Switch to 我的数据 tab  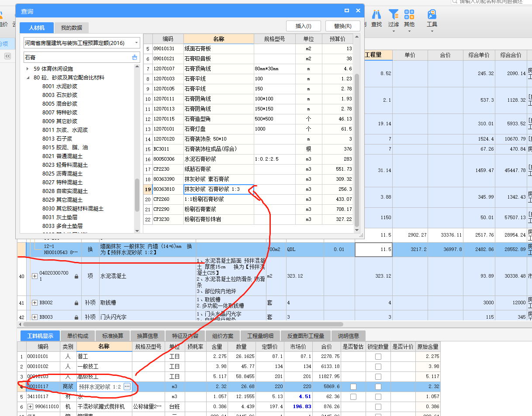click(71, 28)
